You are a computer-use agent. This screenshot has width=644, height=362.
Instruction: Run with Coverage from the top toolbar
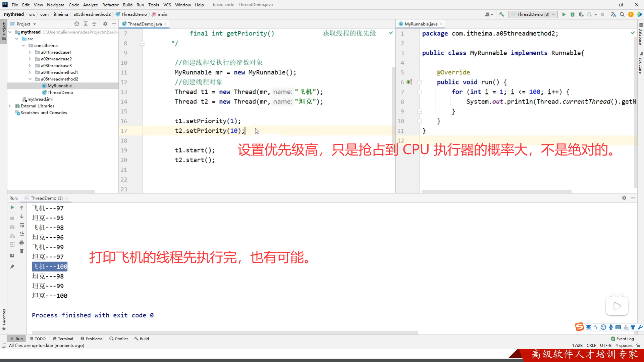pyautogui.click(x=581, y=14)
